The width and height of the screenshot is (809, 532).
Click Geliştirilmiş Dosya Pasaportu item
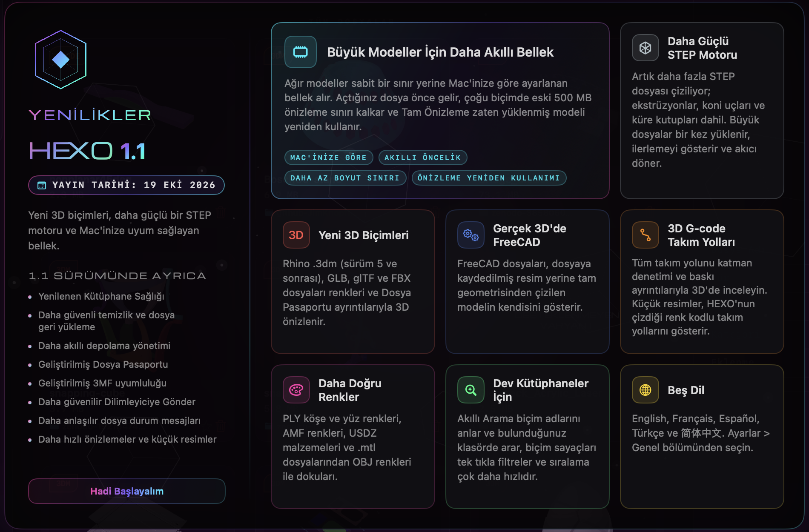[103, 364]
